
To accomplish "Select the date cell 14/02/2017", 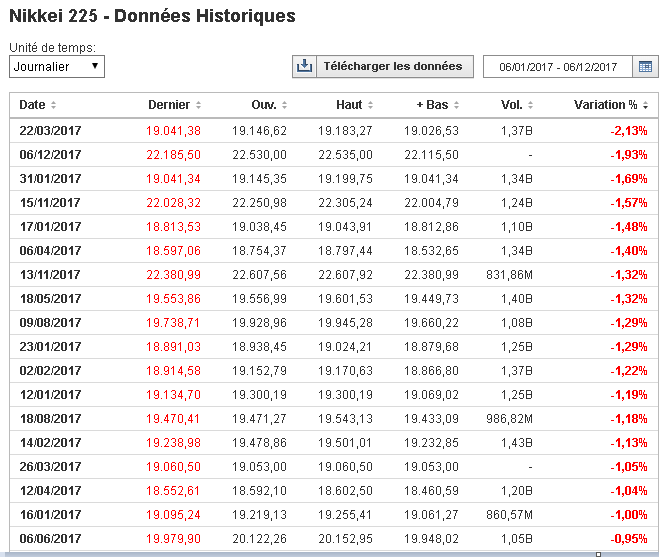I will (x=50, y=442).
